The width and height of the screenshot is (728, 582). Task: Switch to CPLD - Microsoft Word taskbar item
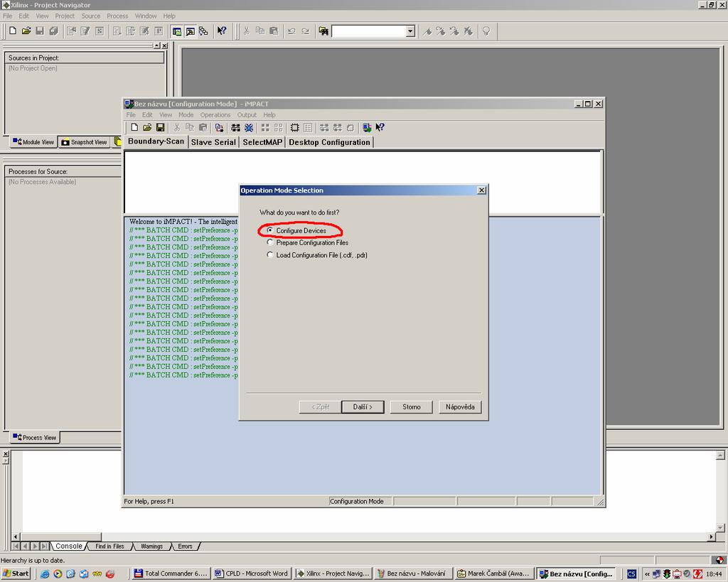pos(252,573)
